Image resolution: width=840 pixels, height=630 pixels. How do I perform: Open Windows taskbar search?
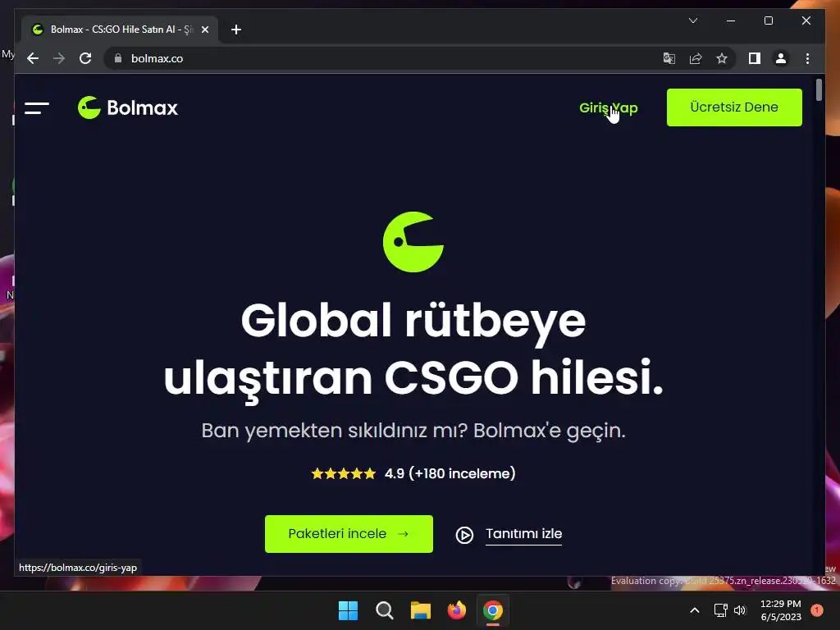[x=384, y=610]
